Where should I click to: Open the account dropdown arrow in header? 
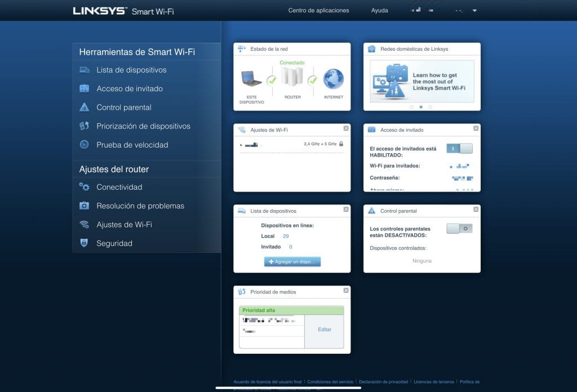point(474,11)
